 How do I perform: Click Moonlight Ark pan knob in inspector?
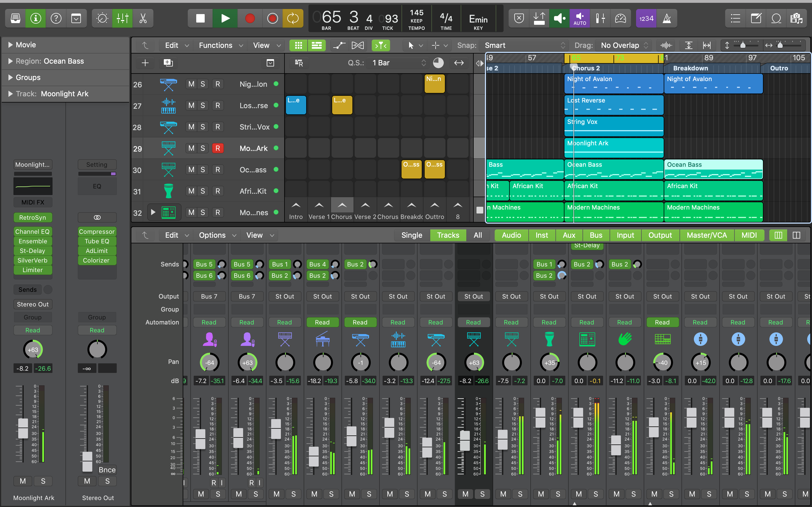tap(32, 350)
